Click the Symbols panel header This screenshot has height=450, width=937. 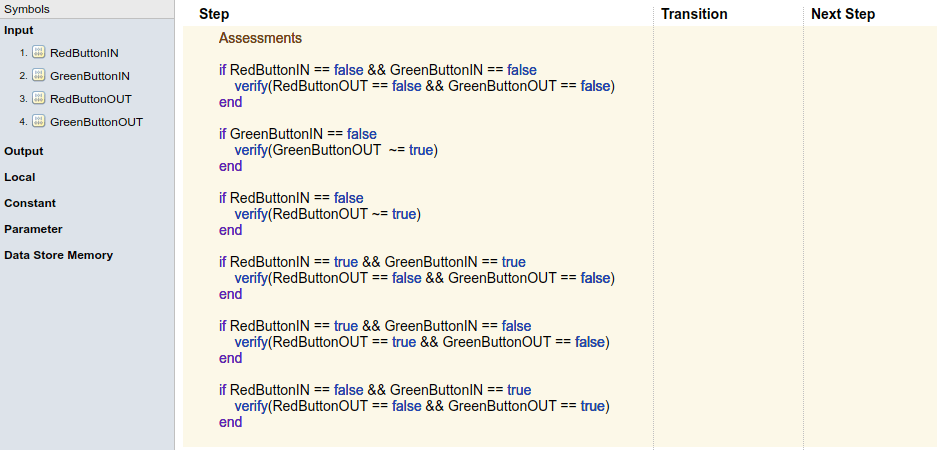click(x=27, y=9)
